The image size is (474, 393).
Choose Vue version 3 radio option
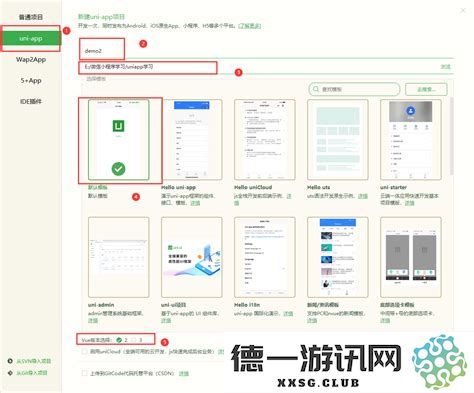point(134,340)
